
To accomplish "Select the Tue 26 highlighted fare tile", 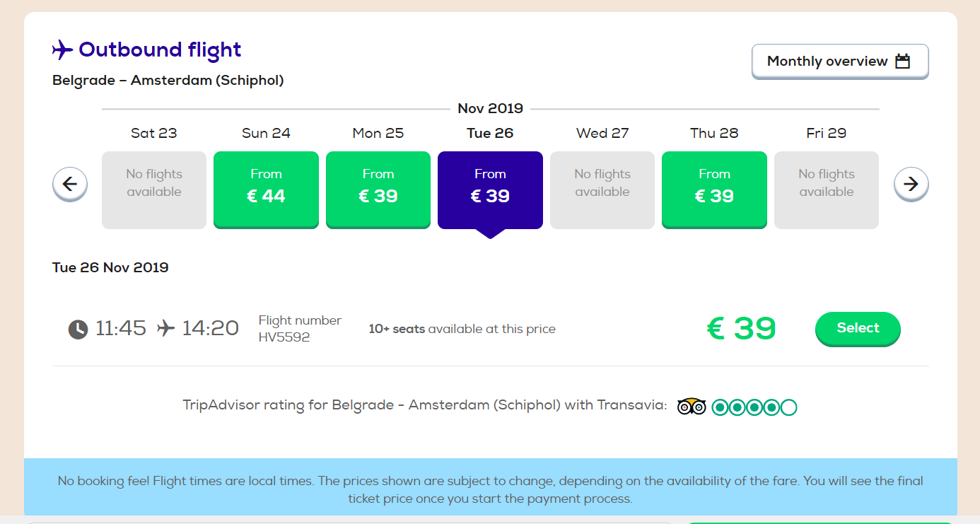I will click(x=490, y=190).
